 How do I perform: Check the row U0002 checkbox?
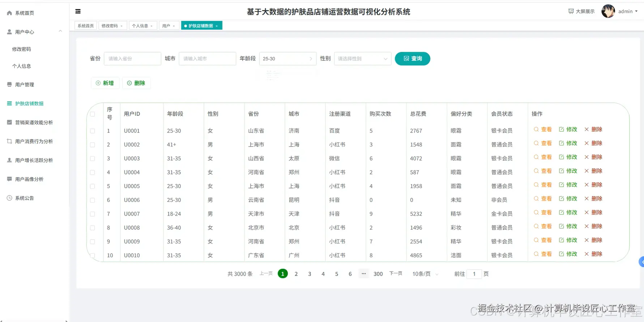93,145
